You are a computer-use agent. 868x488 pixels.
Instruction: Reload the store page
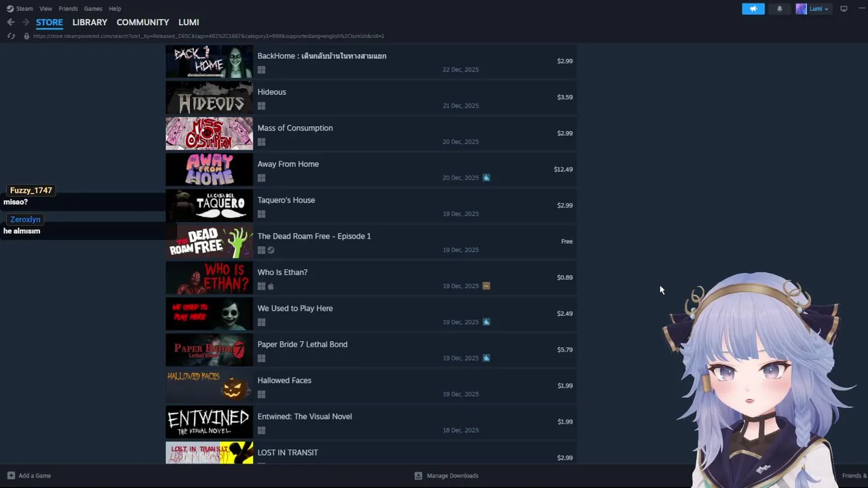(x=11, y=36)
